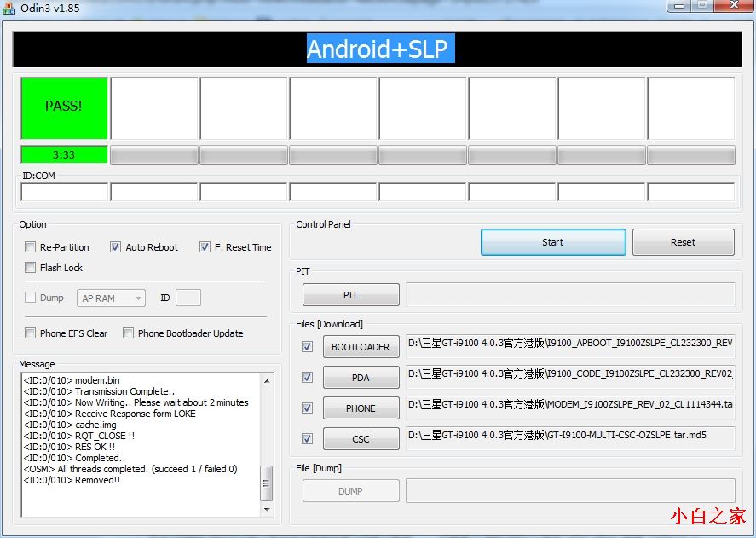This screenshot has width=756, height=538.
Task: Click Message log scrollbar up arrow
Action: tap(267, 381)
